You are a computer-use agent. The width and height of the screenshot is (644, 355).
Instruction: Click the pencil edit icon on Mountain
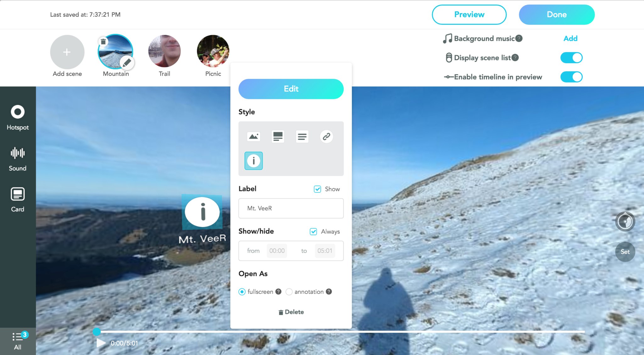[127, 63]
